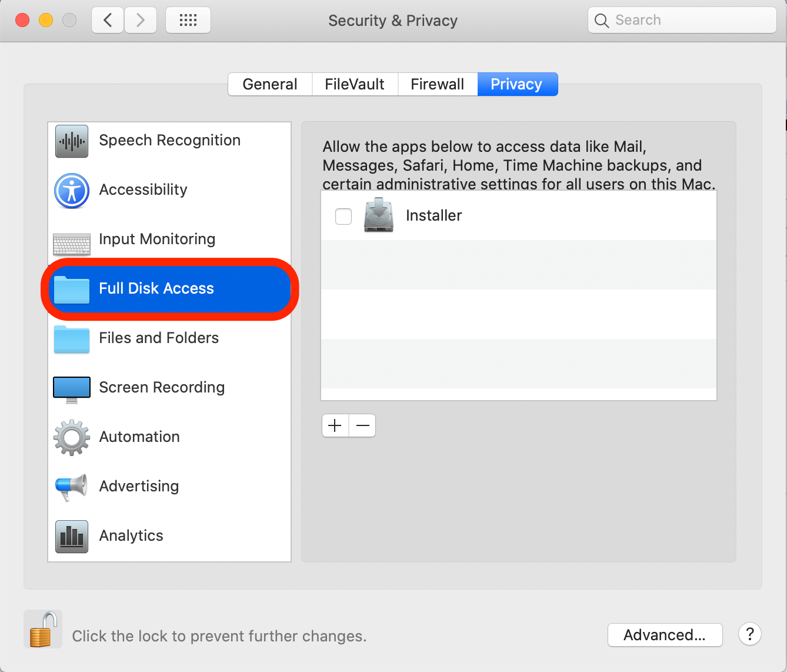Click the help question mark button
Screen dimensions: 787x672
click(x=749, y=634)
